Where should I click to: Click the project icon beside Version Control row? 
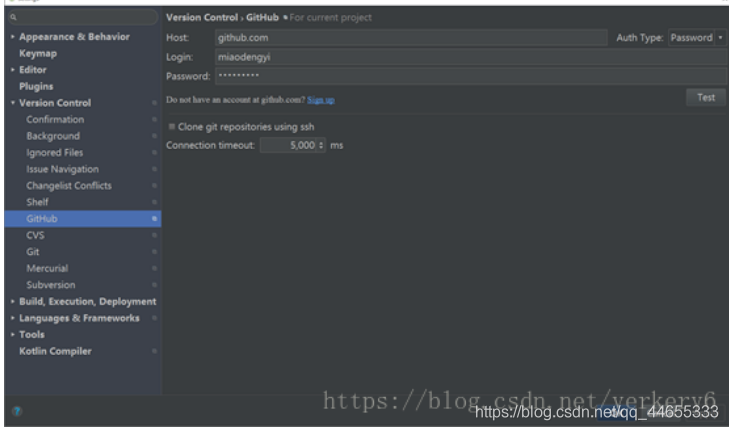click(154, 103)
